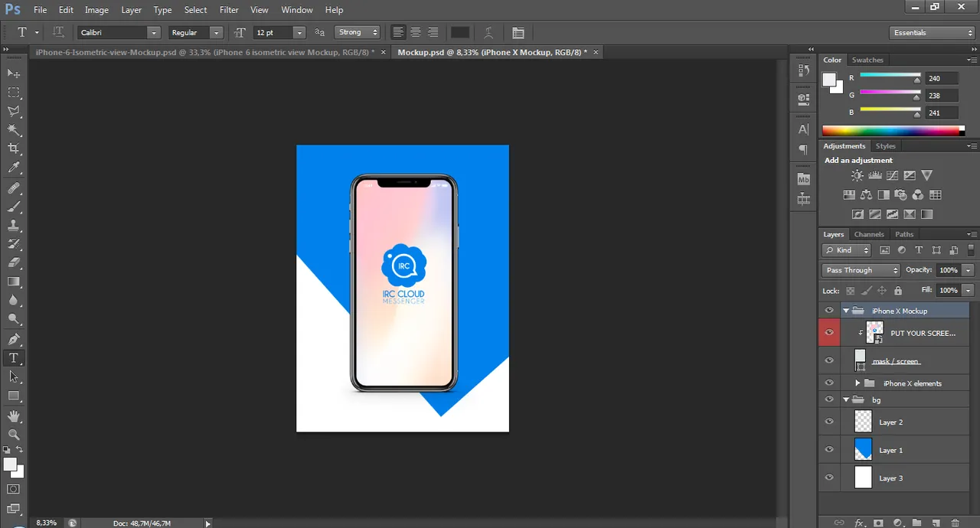This screenshot has width=980, height=528.
Task: Collapse the iPhone X Mockup group
Action: tap(846, 311)
